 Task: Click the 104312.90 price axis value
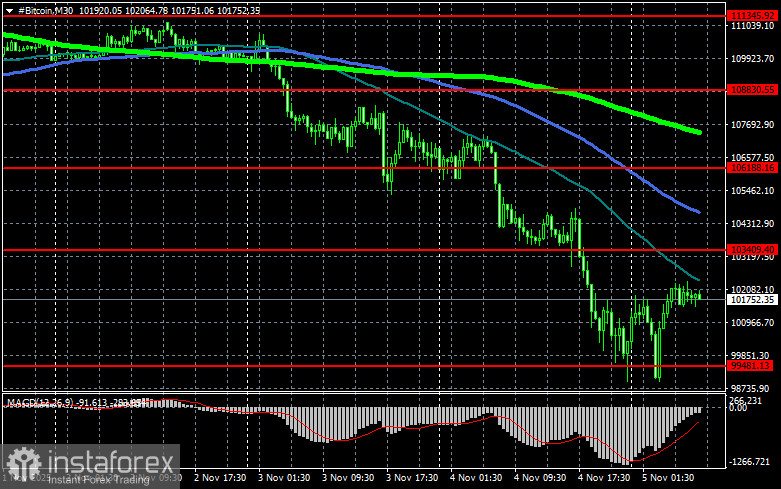(752, 224)
